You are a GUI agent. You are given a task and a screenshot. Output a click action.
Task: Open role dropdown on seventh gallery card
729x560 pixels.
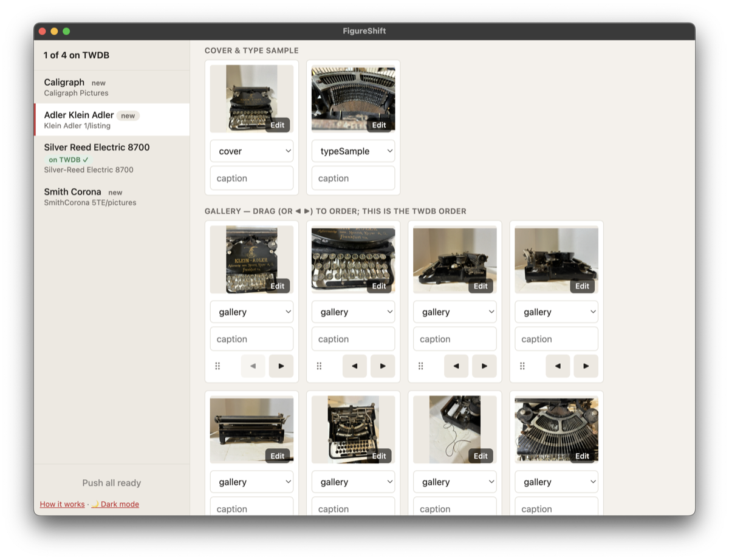(454, 482)
